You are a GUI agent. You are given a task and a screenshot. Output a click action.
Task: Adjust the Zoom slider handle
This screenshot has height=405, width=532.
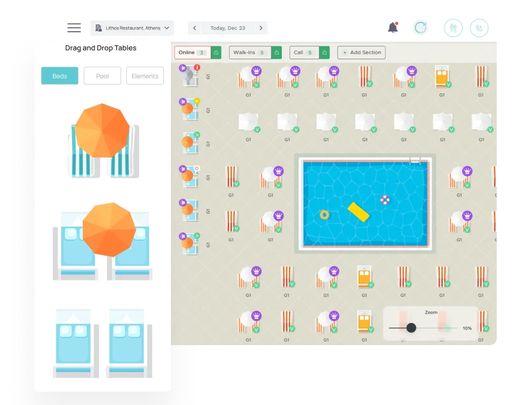pos(411,328)
